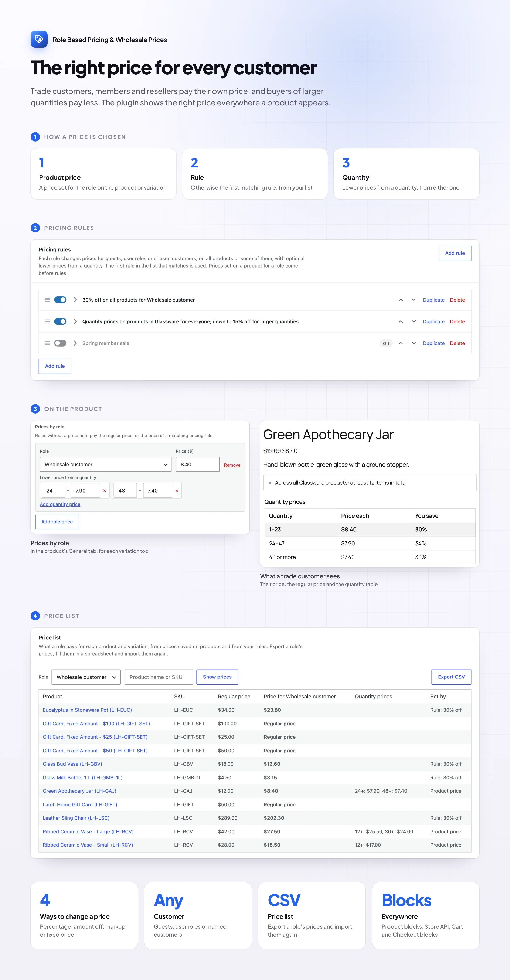Expand the 30% off Wholesale customer rule

(x=75, y=300)
